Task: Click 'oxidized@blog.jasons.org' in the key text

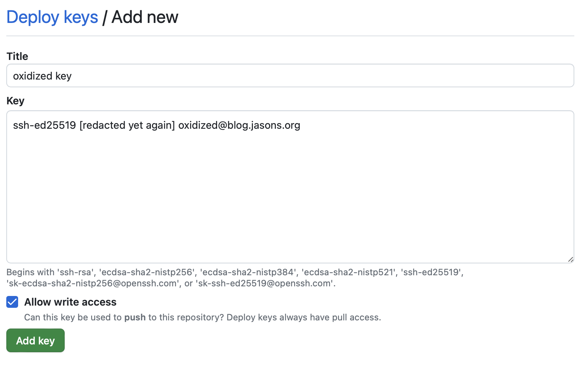Action: pyautogui.click(x=239, y=125)
